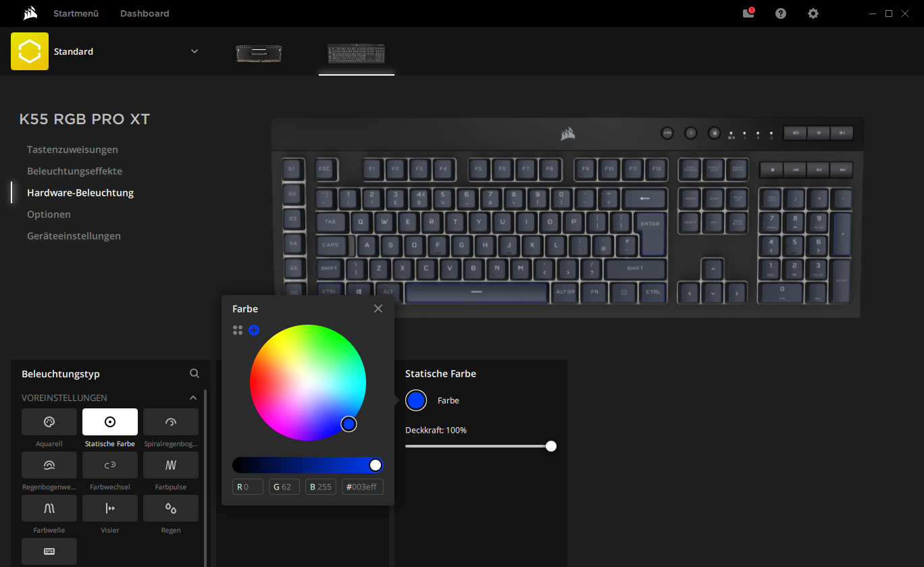Open the help question mark icon
Screen dimensions: 924x567
[781, 13]
